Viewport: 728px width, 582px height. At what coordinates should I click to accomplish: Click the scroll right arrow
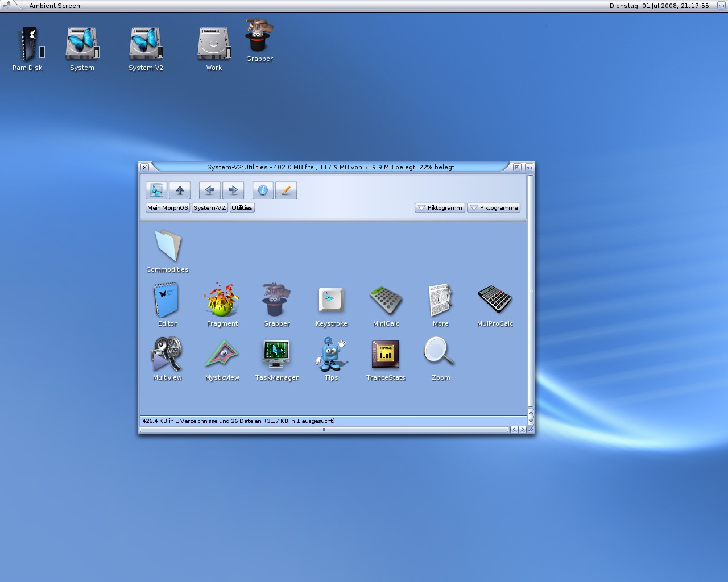522,429
